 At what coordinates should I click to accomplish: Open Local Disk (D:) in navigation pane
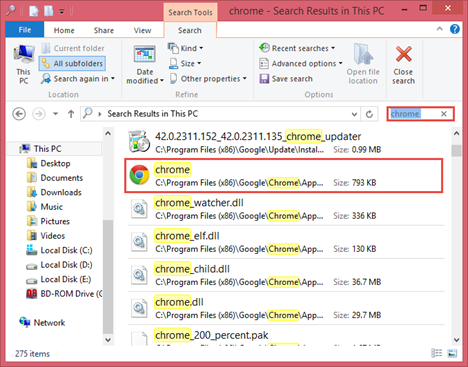pos(59,265)
